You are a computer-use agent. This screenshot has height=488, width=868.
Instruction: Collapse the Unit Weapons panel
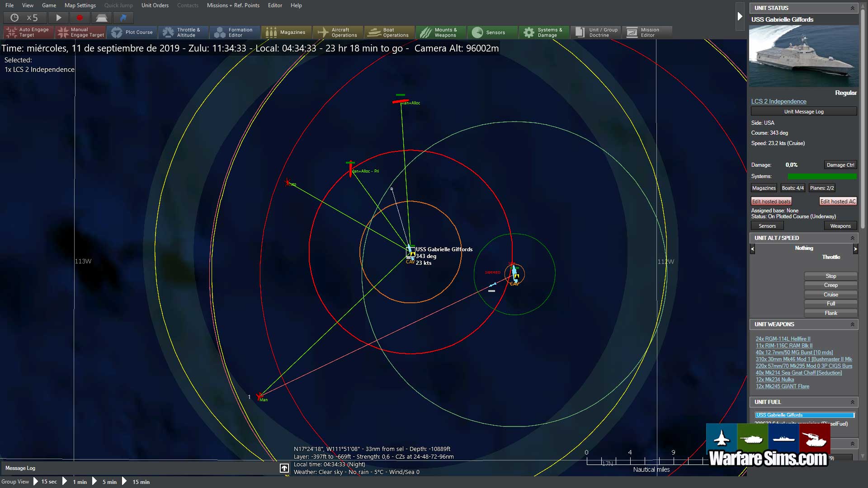point(852,324)
